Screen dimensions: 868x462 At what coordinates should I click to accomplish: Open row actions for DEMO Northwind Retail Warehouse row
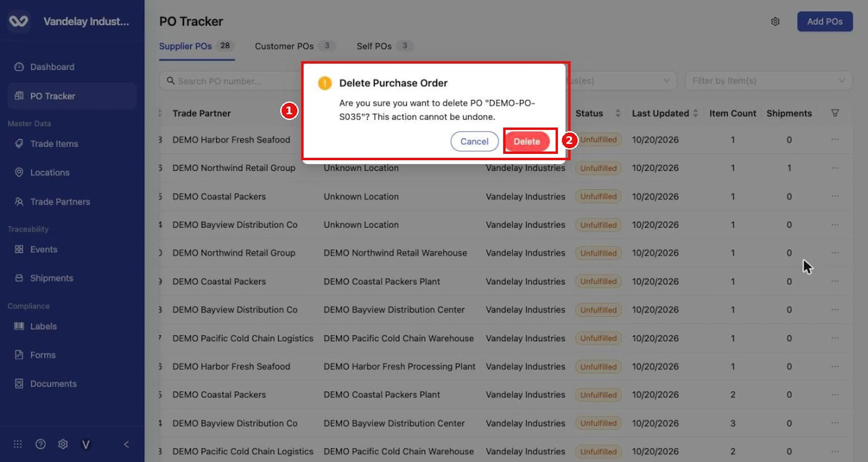point(835,253)
